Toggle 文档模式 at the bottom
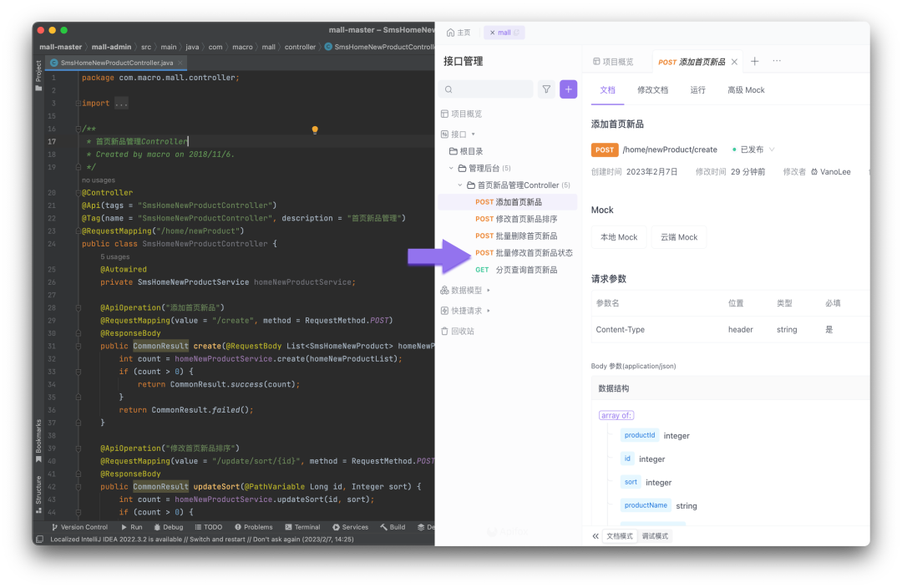This screenshot has width=902, height=588. click(619, 535)
